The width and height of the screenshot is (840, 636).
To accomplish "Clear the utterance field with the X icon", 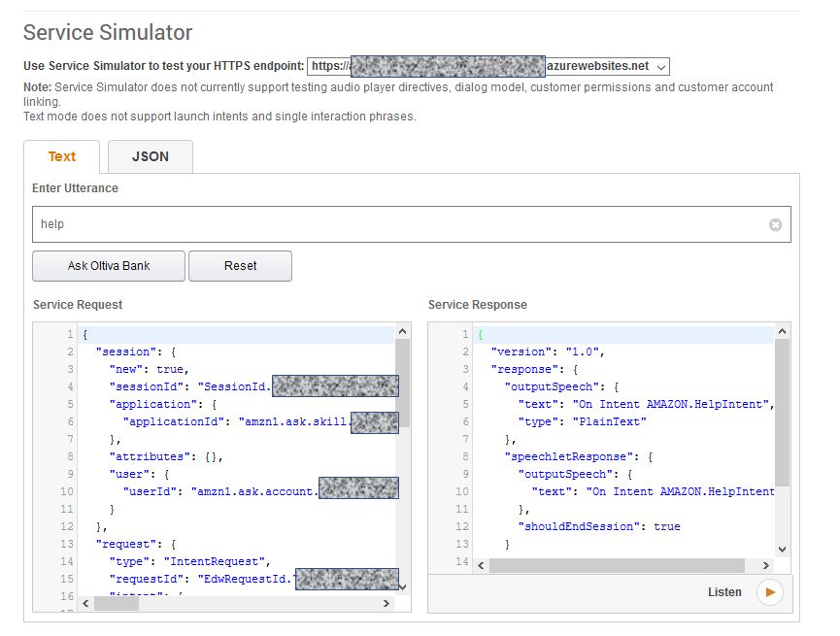I will coord(775,224).
